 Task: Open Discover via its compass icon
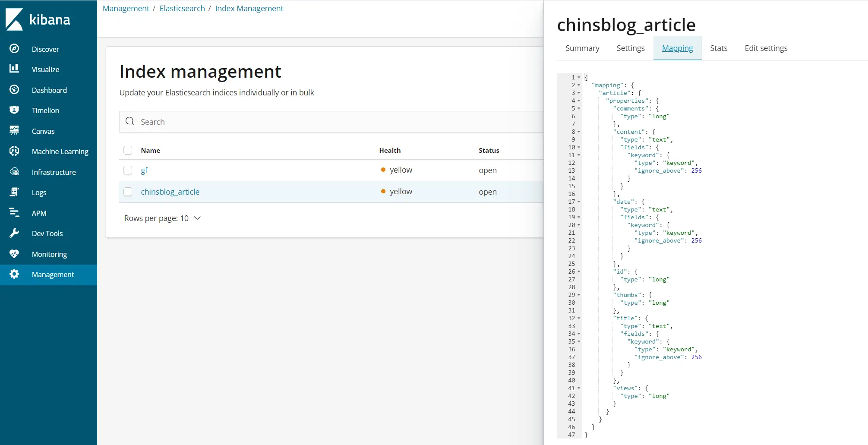14,49
